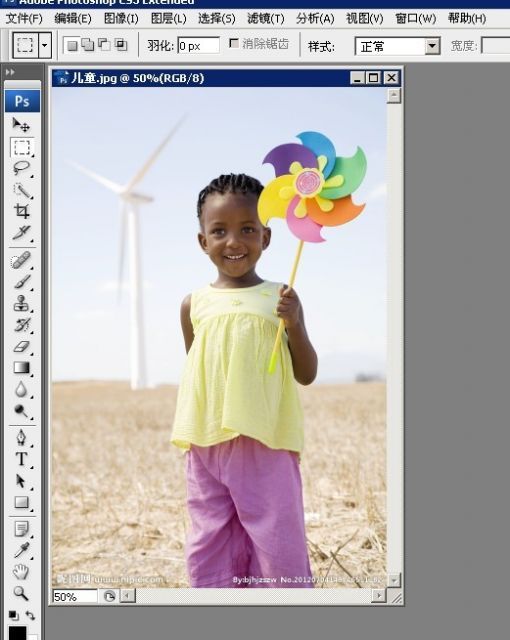
Task: Select the Crop tool
Action: click(x=21, y=211)
